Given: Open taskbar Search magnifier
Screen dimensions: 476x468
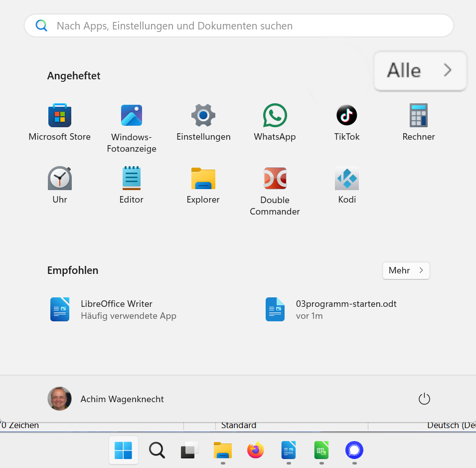Looking at the screenshot, I should pos(157,450).
